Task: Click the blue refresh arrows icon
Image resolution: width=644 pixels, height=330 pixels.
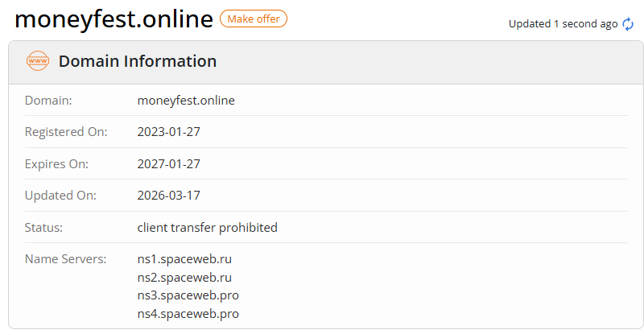Action: tap(628, 24)
